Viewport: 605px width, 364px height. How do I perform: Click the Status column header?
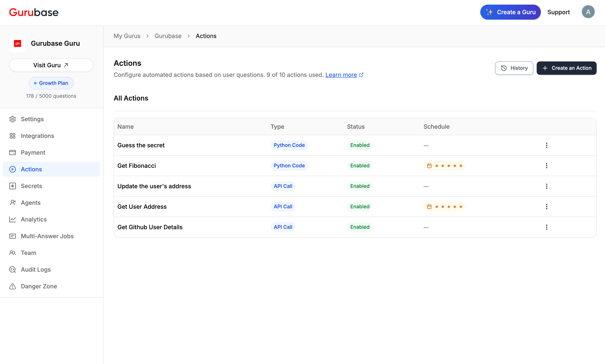(356, 127)
